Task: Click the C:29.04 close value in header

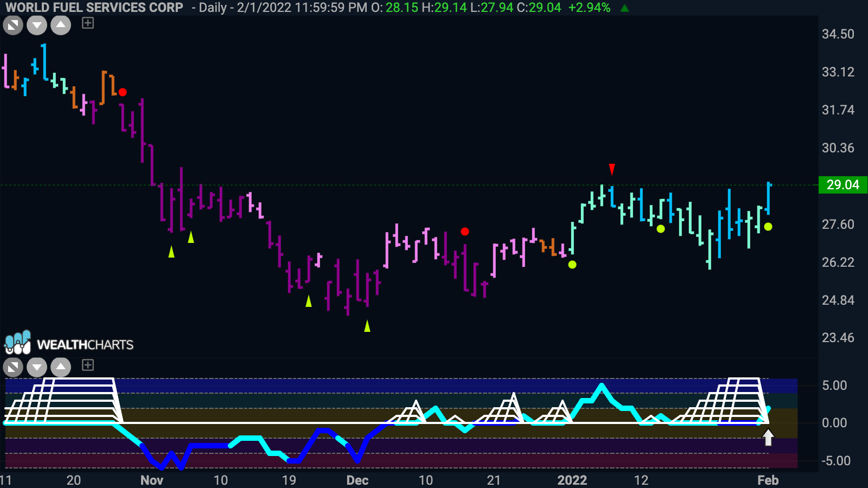Action: pos(539,8)
